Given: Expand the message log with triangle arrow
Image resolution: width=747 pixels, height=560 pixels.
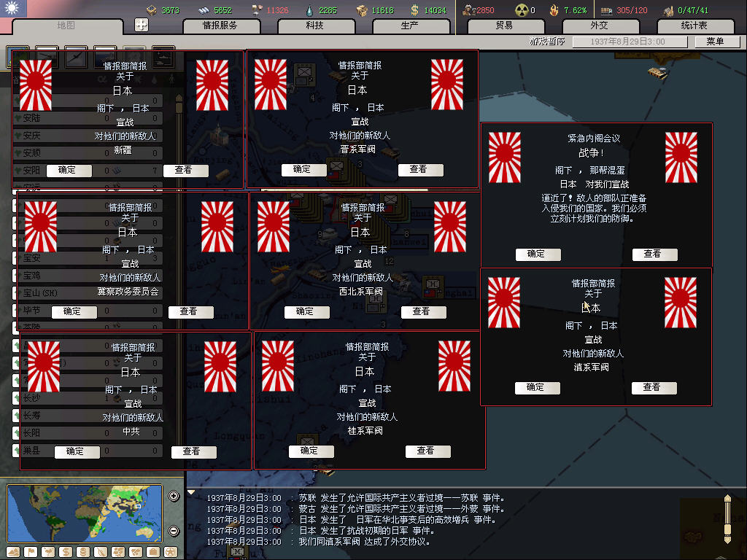Looking at the screenshot, I should 191,492.
